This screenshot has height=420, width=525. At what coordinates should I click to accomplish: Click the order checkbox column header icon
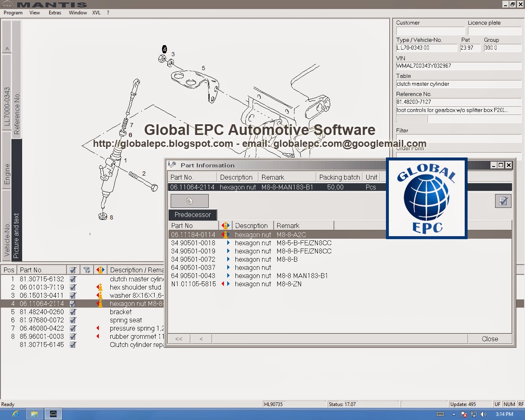click(73, 270)
